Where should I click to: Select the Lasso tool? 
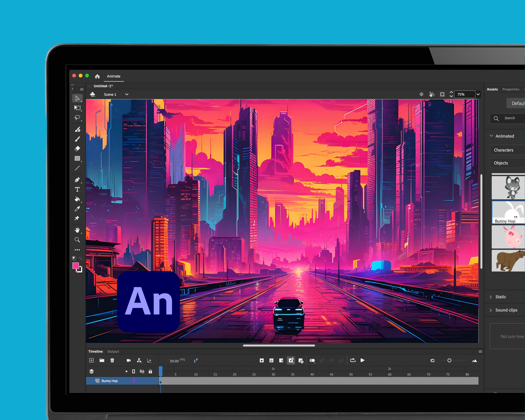[77, 118]
